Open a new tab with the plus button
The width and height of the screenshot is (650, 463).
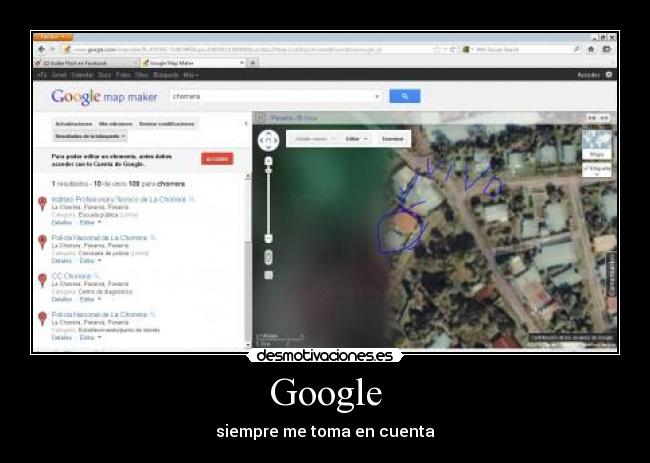(x=253, y=63)
